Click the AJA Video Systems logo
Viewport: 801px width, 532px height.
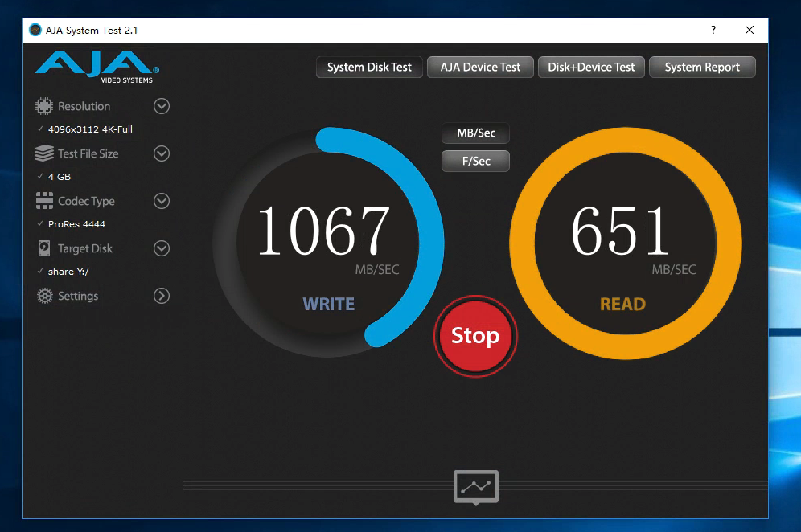tap(97, 67)
